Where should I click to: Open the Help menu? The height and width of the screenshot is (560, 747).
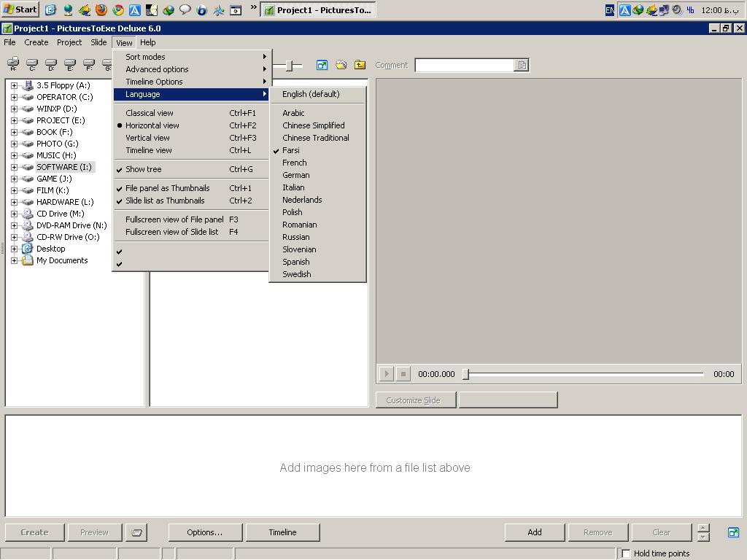(147, 42)
